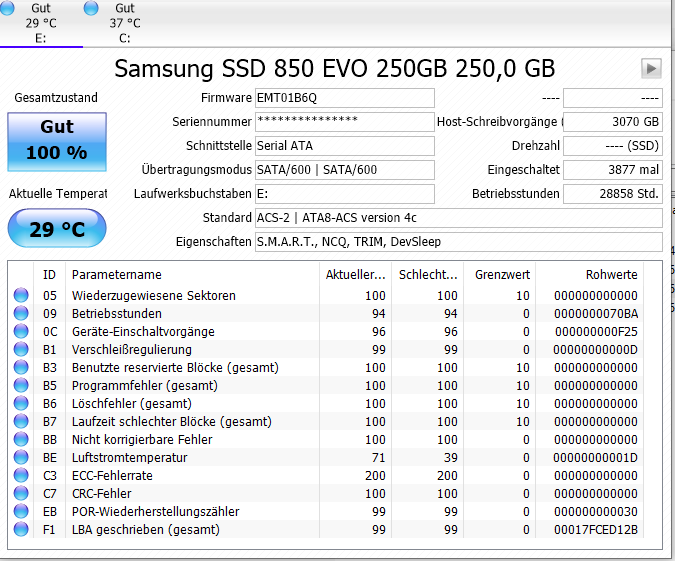Select the CRC-Fehler row name
Image resolution: width=675 pixels, height=561 pixels.
102,494
